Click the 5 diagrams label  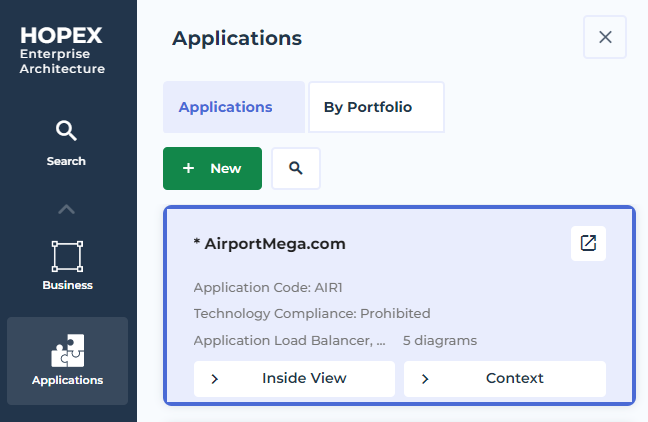click(x=440, y=341)
